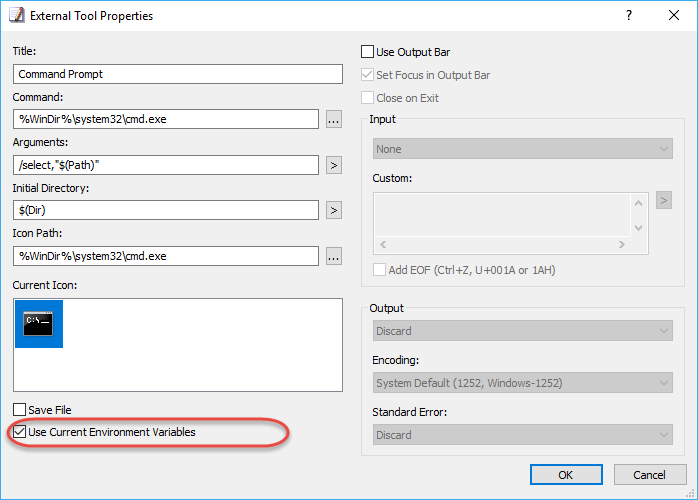Open the Input dropdown showing None
Image resolution: width=698 pixels, height=500 pixels.
pyautogui.click(x=523, y=149)
